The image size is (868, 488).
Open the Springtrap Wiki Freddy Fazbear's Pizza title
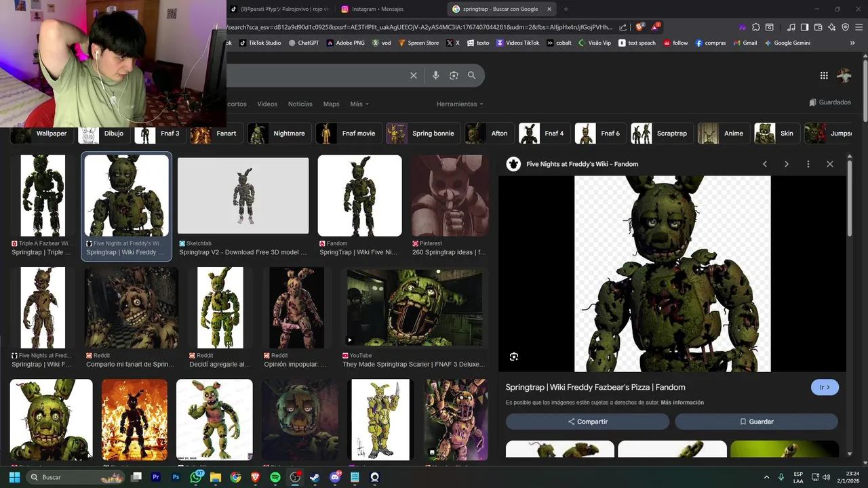click(x=595, y=387)
